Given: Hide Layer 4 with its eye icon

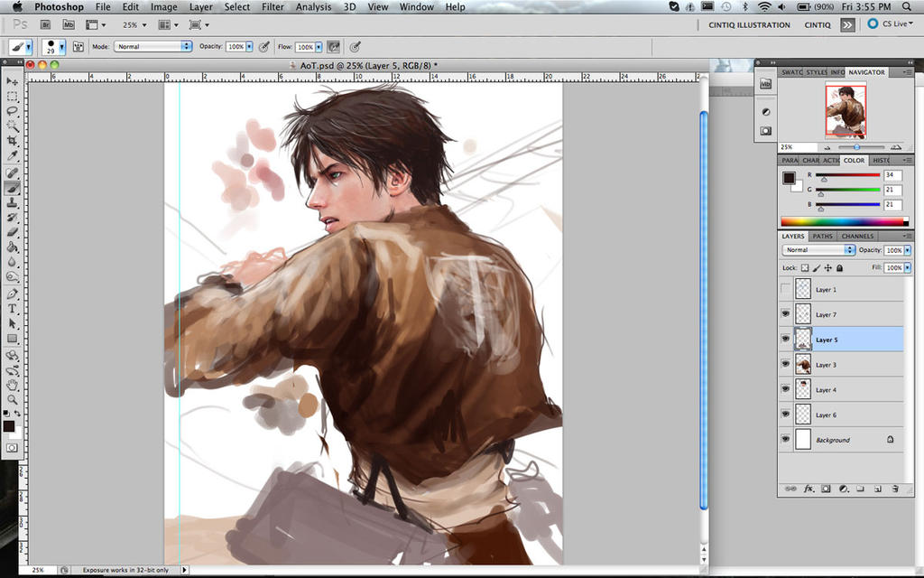Looking at the screenshot, I should pos(785,389).
